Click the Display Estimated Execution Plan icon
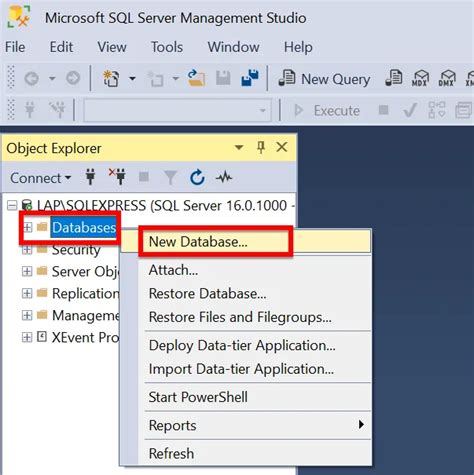474x475 pixels. (436, 110)
